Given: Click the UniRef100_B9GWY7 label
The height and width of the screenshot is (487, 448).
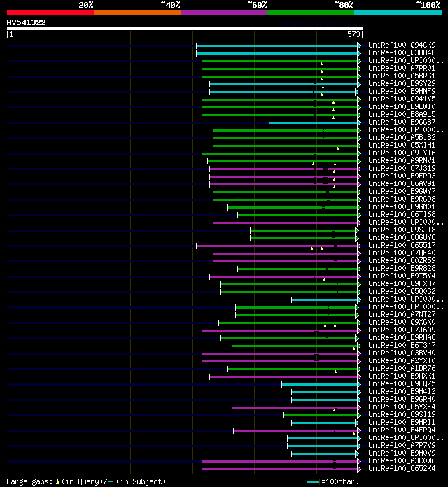Looking at the screenshot, I should [402, 191].
